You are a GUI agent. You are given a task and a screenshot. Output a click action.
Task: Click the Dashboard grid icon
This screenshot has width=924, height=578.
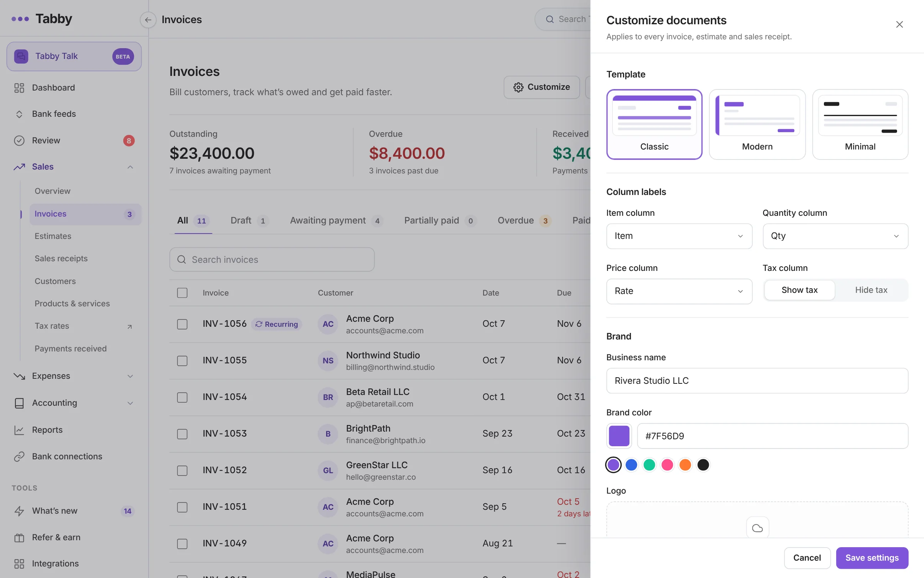pos(19,88)
